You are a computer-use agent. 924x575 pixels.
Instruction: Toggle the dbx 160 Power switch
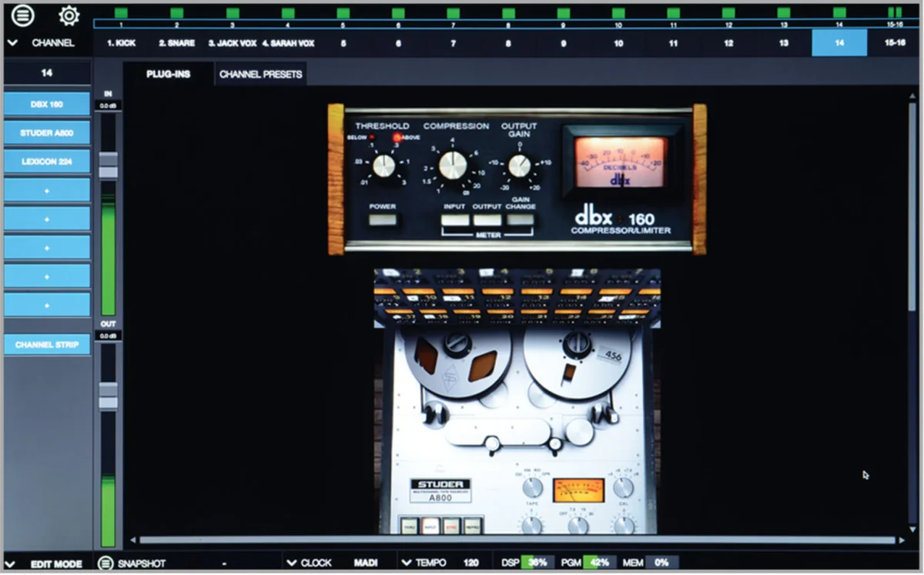point(383,219)
